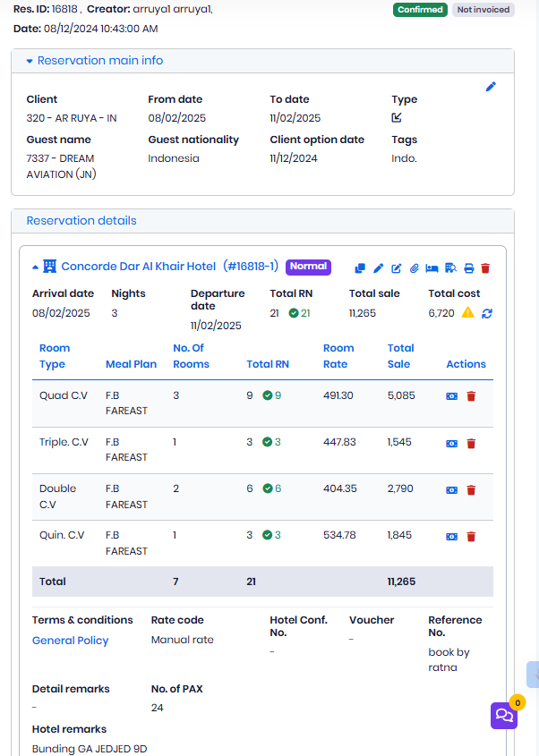Click the warning triangle beside total cost 6,720

click(x=467, y=311)
